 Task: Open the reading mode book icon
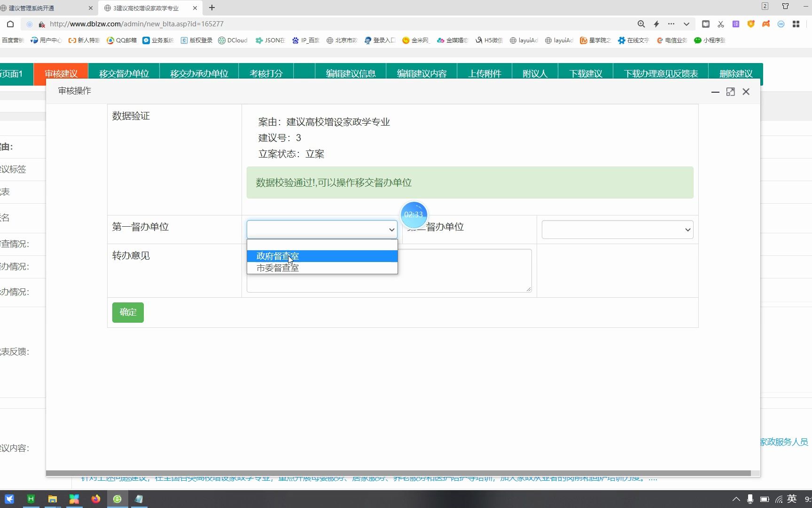[x=706, y=24]
